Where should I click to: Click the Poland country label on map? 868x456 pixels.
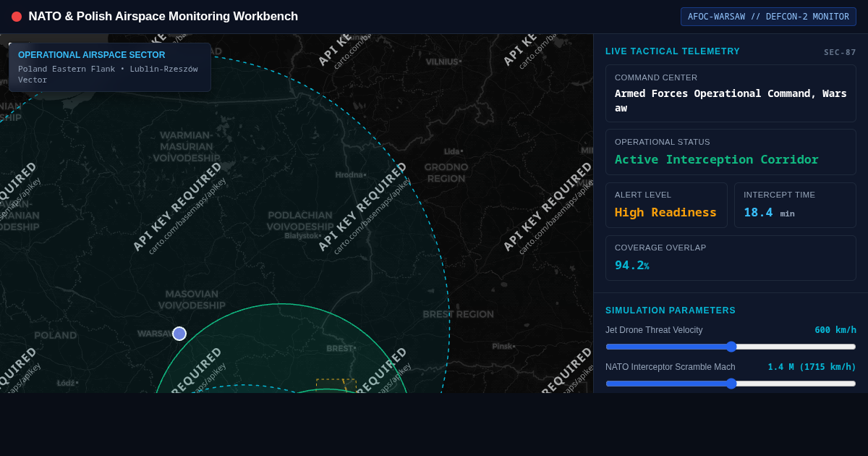coord(56,335)
